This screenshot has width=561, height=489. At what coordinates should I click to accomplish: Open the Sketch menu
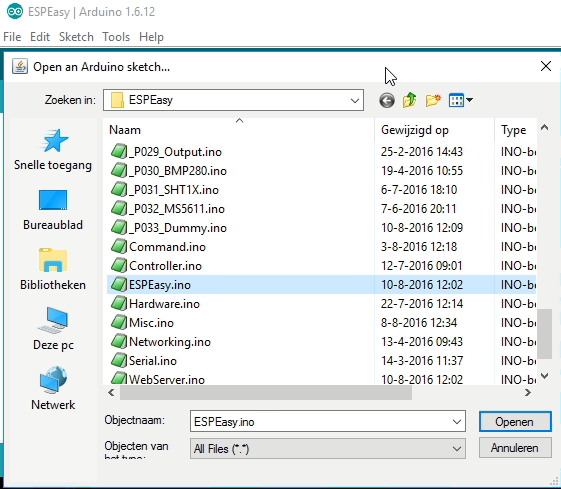[x=76, y=37]
